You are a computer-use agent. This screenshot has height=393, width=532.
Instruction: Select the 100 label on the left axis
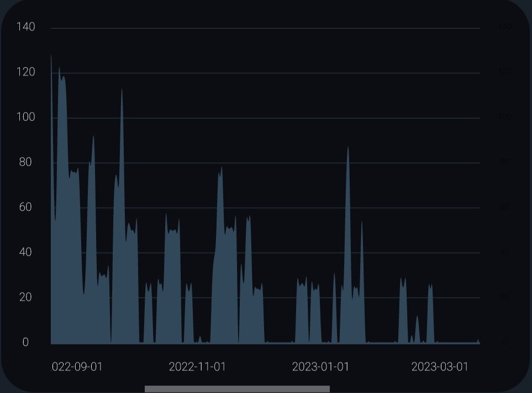tap(25, 117)
